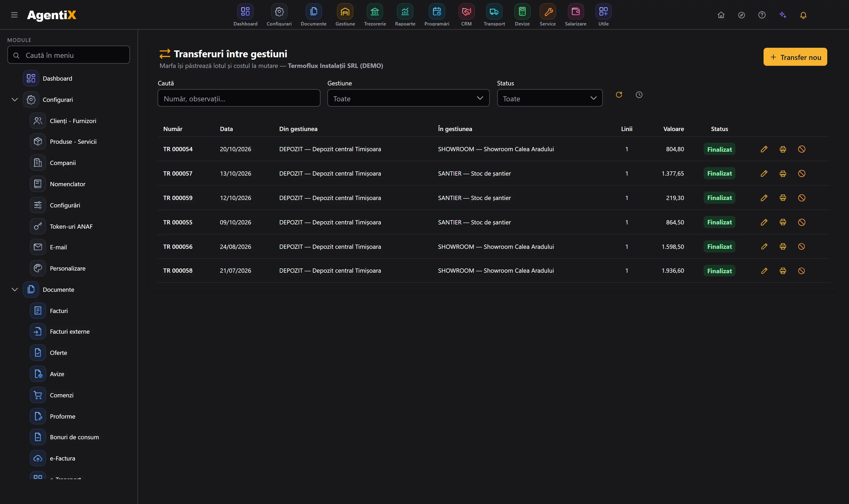Collapse the Documente sidebar section
849x504 pixels.
(x=15, y=289)
